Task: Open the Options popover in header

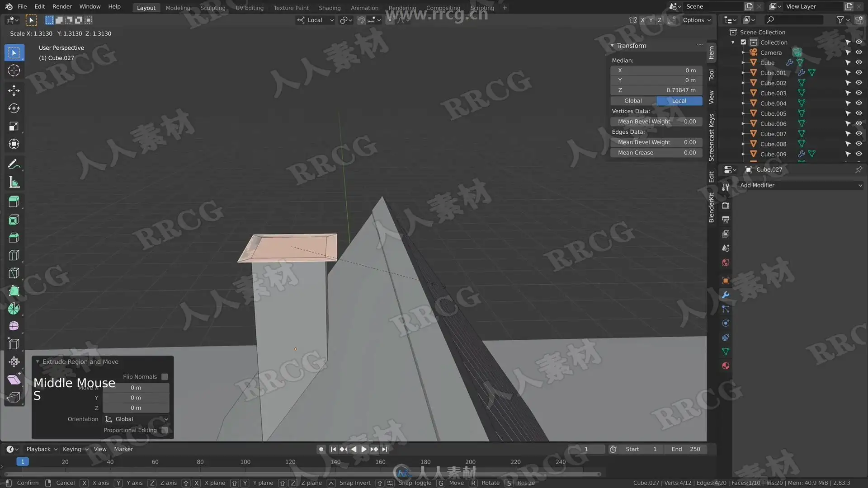Action: [x=697, y=20]
